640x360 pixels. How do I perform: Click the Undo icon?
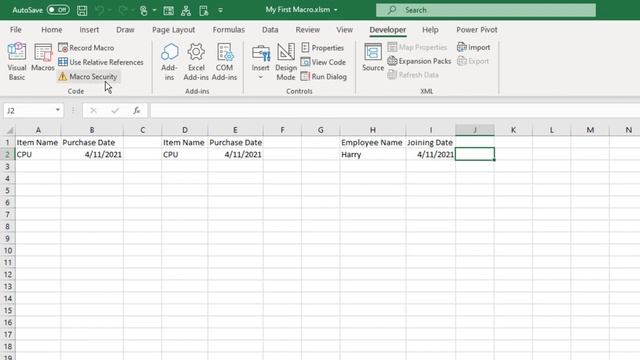click(x=100, y=10)
